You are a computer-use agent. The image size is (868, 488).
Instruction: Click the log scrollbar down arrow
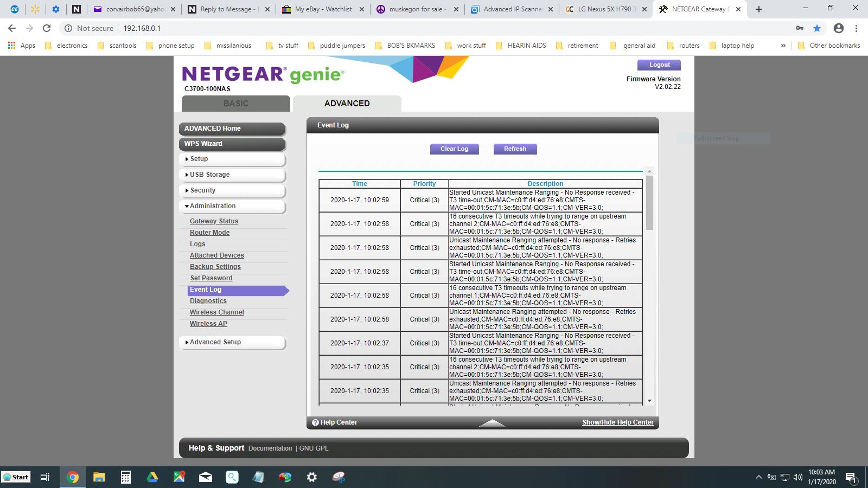click(x=649, y=401)
